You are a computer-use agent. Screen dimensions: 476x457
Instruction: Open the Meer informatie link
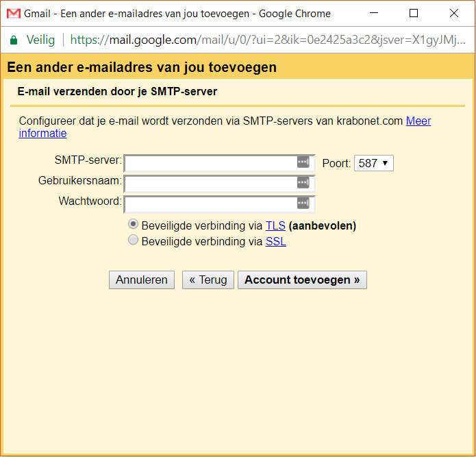[x=418, y=121]
